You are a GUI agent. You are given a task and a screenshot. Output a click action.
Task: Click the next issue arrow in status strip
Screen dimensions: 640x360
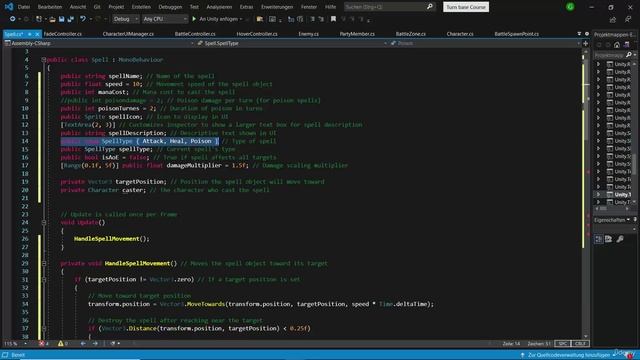pos(95,344)
